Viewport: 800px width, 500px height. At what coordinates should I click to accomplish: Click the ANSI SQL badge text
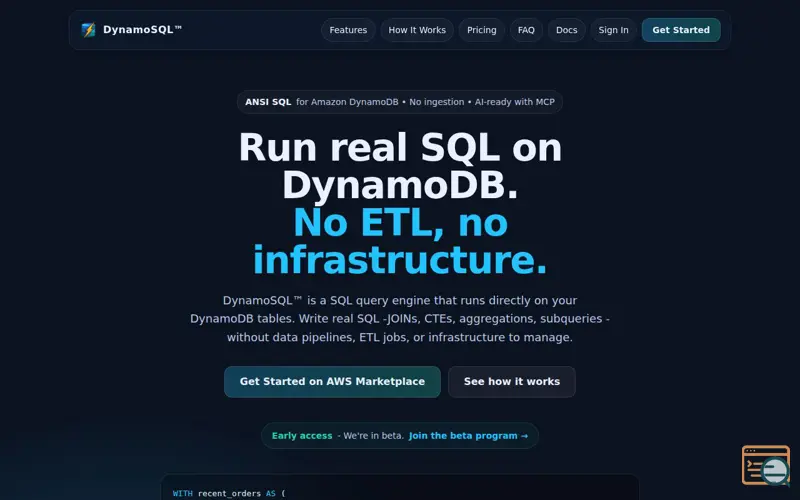tap(268, 102)
